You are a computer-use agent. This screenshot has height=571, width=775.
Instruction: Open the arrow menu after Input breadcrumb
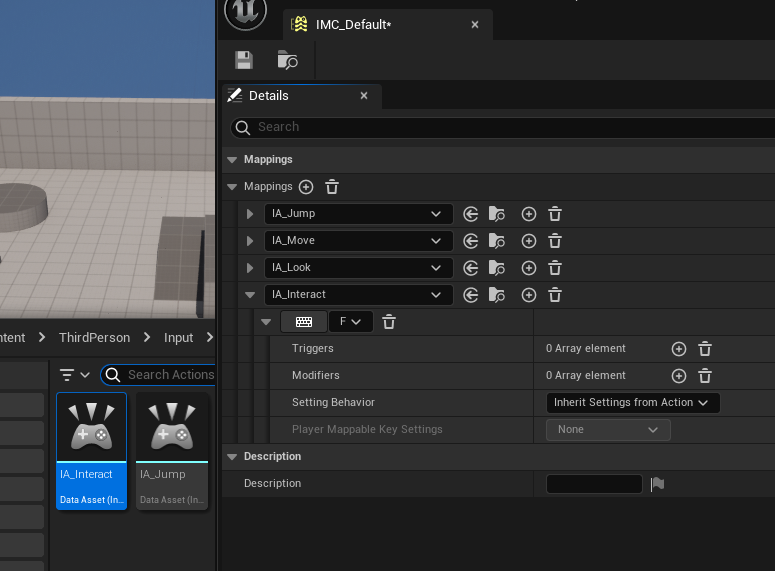210,337
